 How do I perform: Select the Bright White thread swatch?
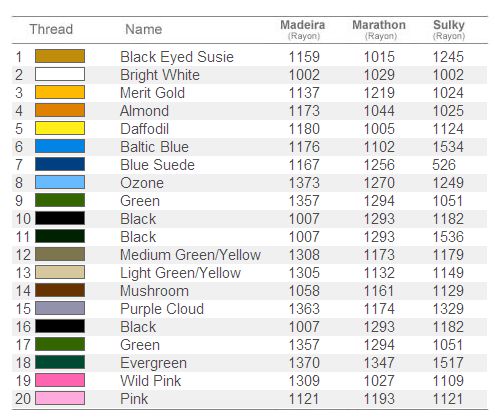point(60,74)
